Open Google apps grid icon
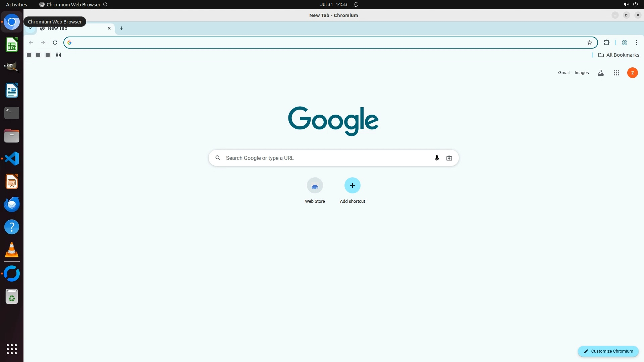The width and height of the screenshot is (644, 362). [x=616, y=73]
